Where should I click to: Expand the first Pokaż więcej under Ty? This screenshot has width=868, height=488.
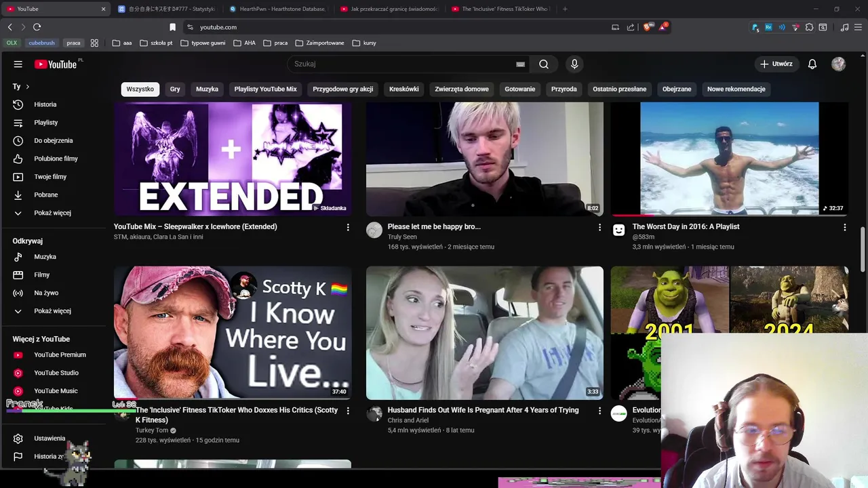click(53, 213)
